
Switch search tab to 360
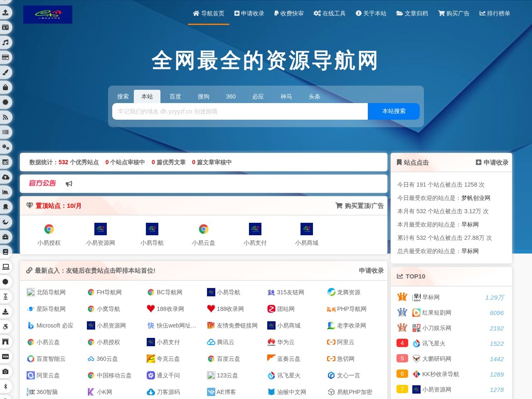click(x=231, y=96)
